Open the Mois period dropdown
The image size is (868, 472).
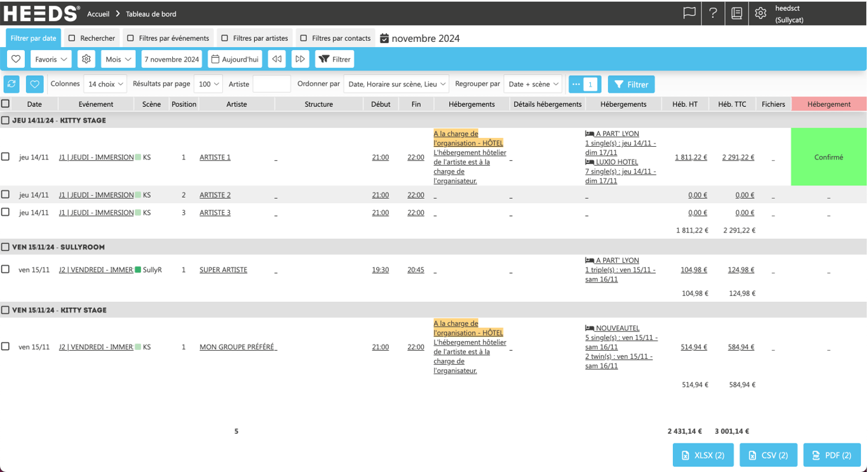tap(118, 59)
